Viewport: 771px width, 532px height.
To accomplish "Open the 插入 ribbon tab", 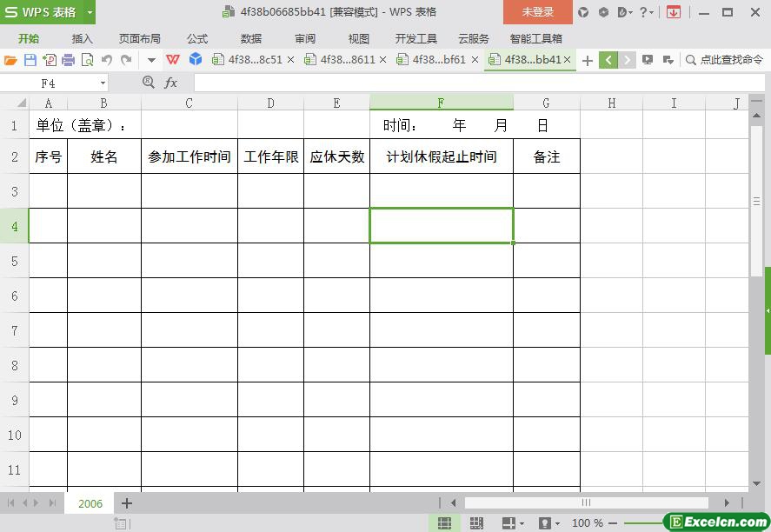I will tap(83, 38).
